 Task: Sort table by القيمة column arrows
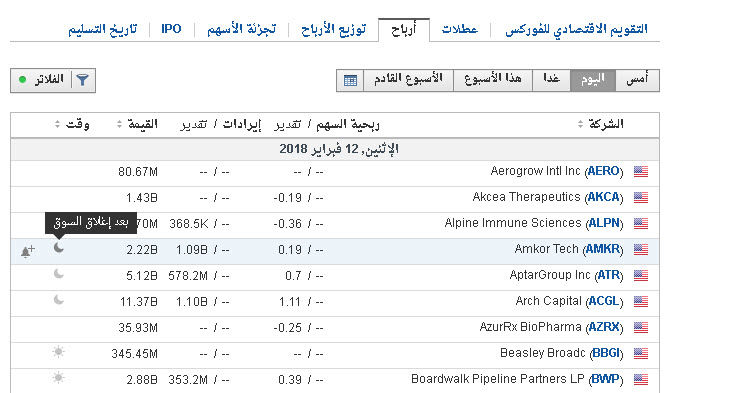tap(119, 125)
